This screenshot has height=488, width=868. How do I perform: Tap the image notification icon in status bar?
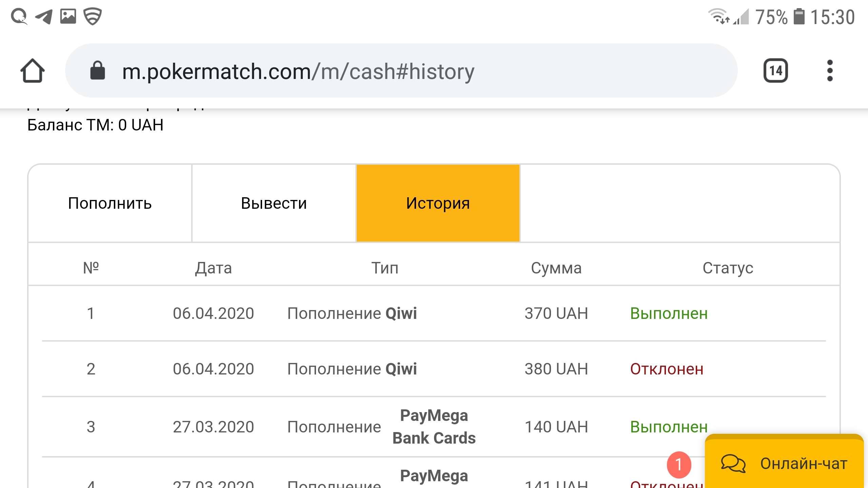68,16
